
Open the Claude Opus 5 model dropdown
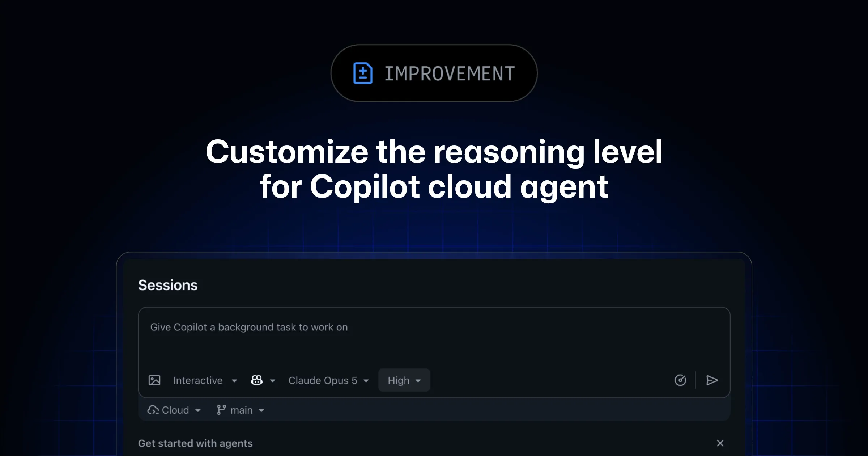pyautogui.click(x=328, y=380)
